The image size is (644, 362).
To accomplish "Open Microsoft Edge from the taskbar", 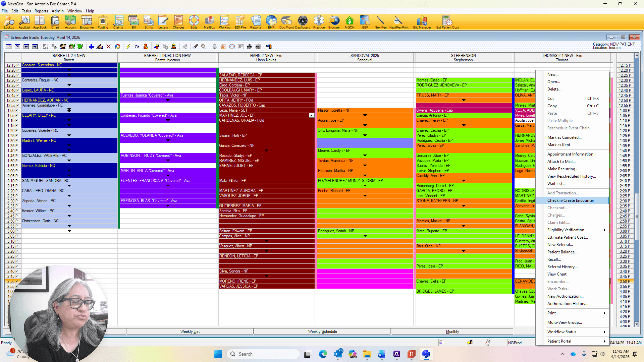I will pyautogui.click(x=323, y=354).
